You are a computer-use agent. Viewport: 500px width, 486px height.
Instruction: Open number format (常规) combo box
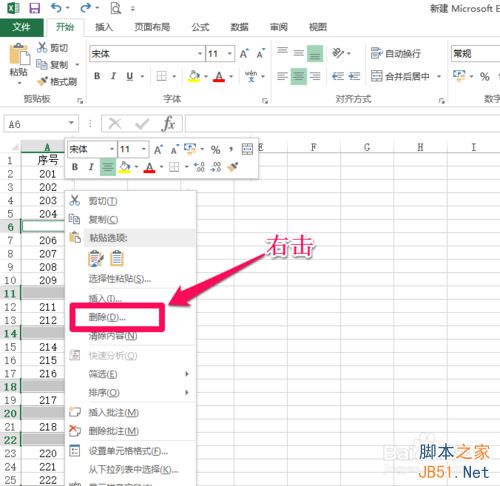tap(475, 54)
